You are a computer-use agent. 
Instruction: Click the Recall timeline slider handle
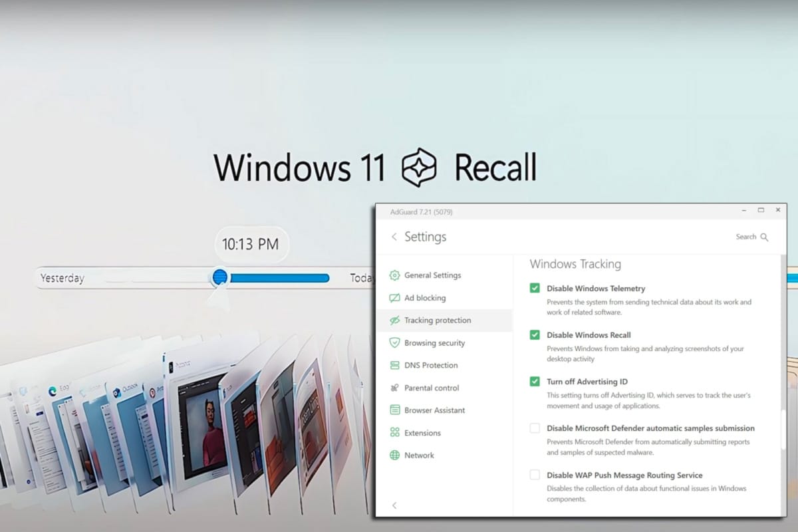coord(219,277)
